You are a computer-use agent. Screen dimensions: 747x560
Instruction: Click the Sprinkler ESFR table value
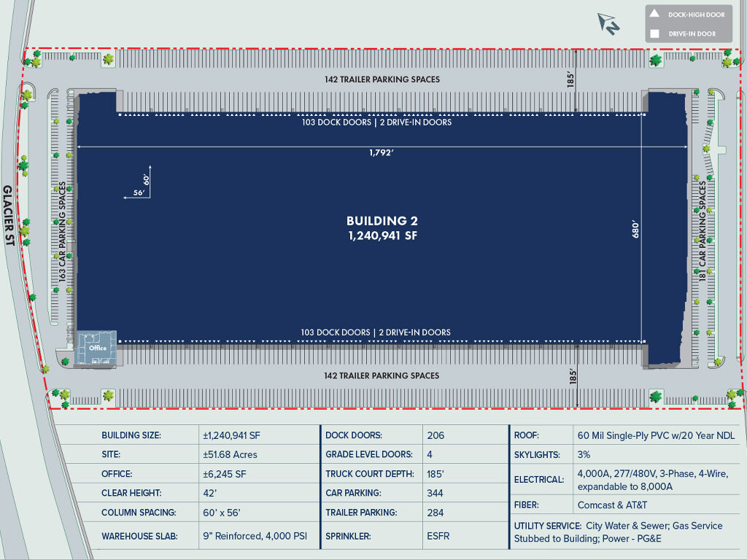point(438,536)
